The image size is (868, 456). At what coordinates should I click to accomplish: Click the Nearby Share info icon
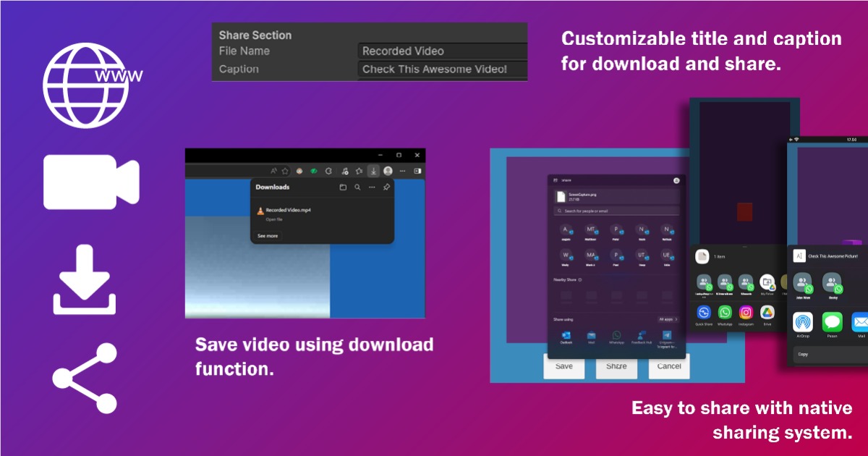pyautogui.click(x=580, y=279)
